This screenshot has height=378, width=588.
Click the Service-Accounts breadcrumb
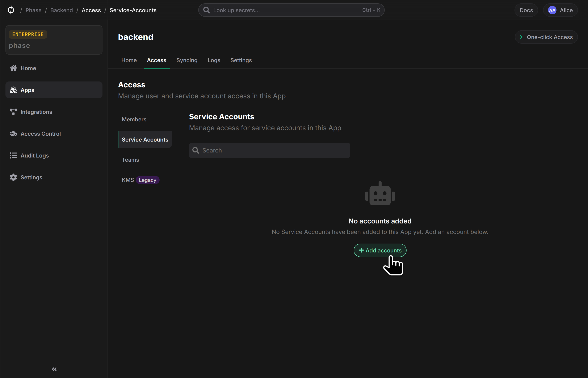[x=133, y=10]
